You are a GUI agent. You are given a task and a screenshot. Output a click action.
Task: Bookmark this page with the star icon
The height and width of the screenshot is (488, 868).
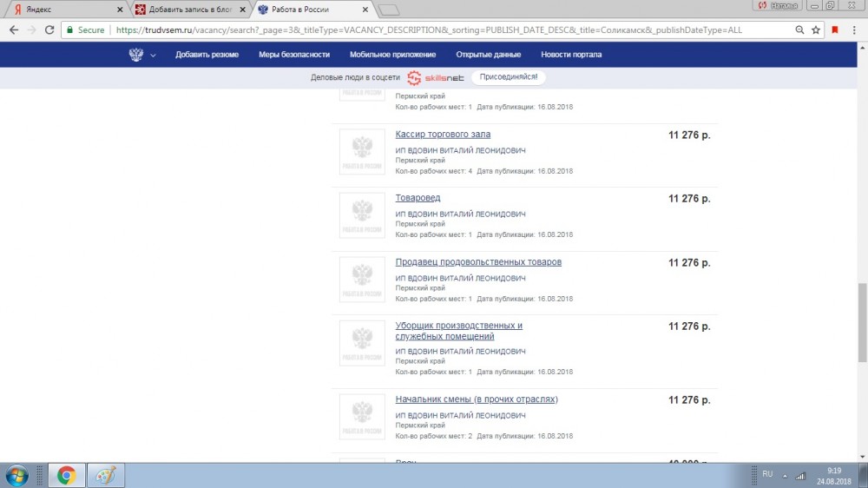pos(816,30)
